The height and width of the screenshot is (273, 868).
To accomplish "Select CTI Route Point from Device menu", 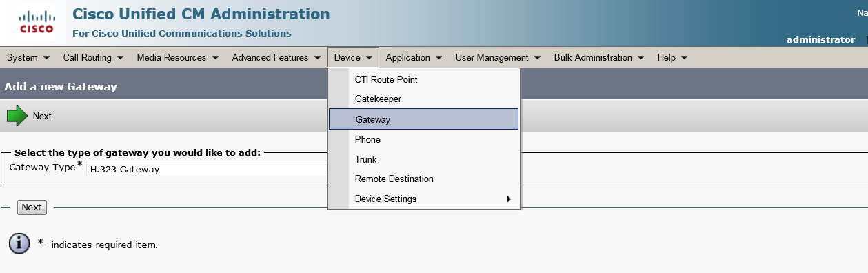I will [x=423, y=79].
